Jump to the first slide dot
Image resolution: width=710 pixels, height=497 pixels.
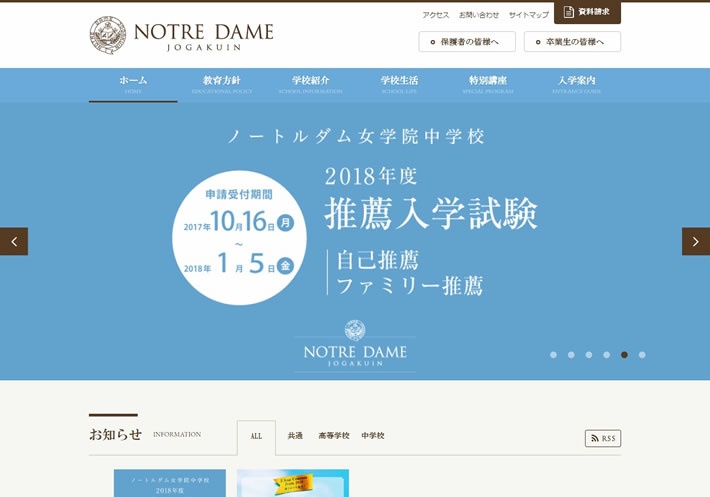tap(553, 355)
